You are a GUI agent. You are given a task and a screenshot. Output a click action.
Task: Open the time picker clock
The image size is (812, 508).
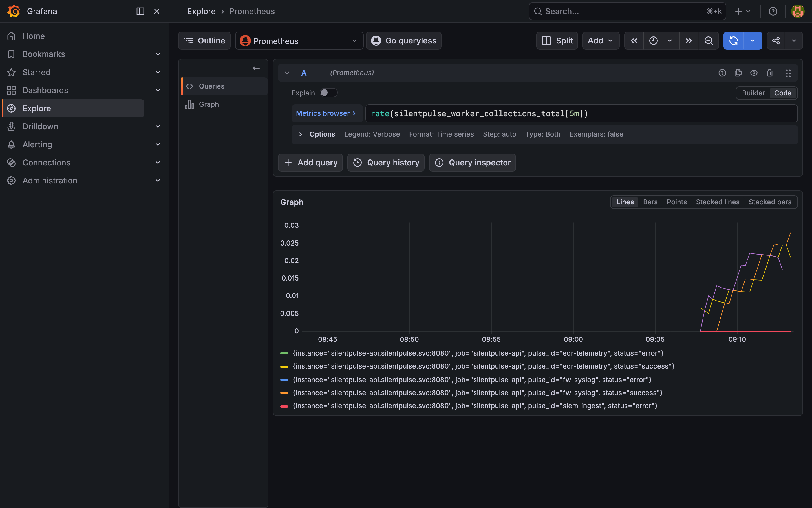pos(653,41)
